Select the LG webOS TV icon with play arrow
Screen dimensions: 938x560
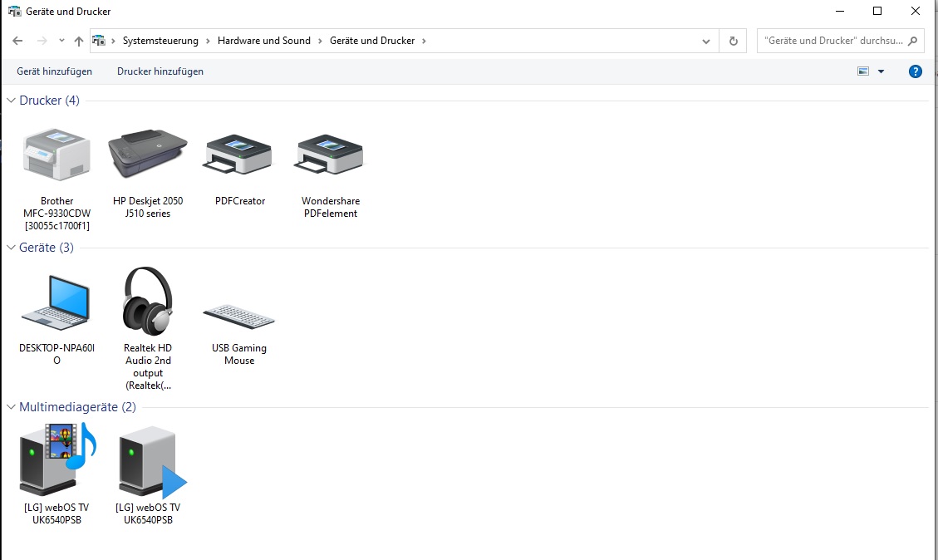(x=153, y=461)
